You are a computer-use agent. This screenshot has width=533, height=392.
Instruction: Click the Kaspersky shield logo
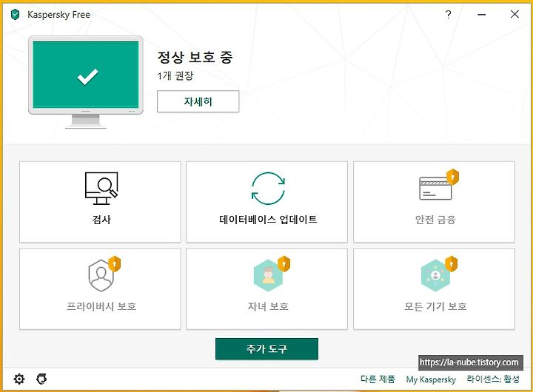click(16, 15)
